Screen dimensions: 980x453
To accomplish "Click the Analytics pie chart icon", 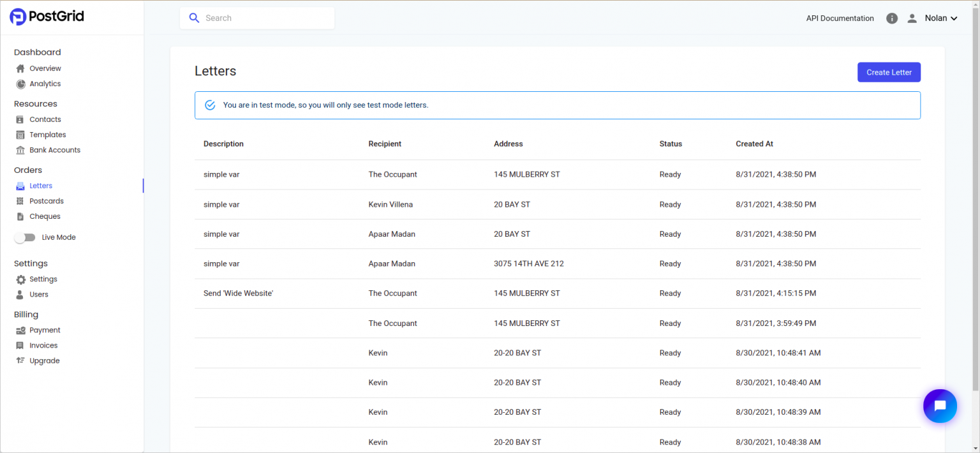I will pyautogui.click(x=20, y=84).
